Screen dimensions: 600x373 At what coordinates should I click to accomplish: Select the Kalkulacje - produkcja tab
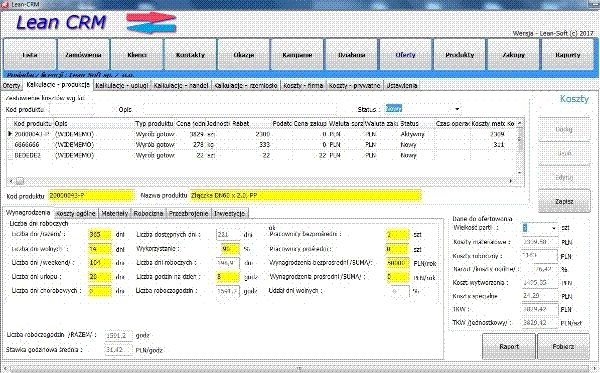[58, 85]
